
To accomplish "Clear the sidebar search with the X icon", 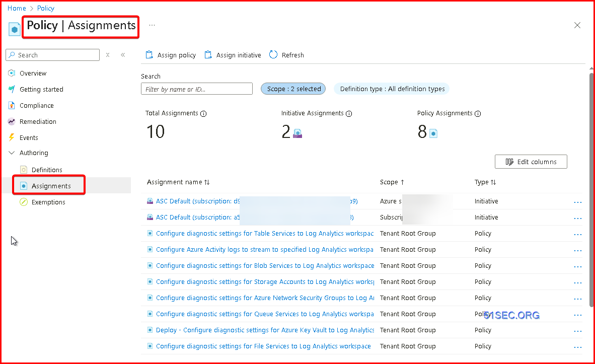I will 108,55.
